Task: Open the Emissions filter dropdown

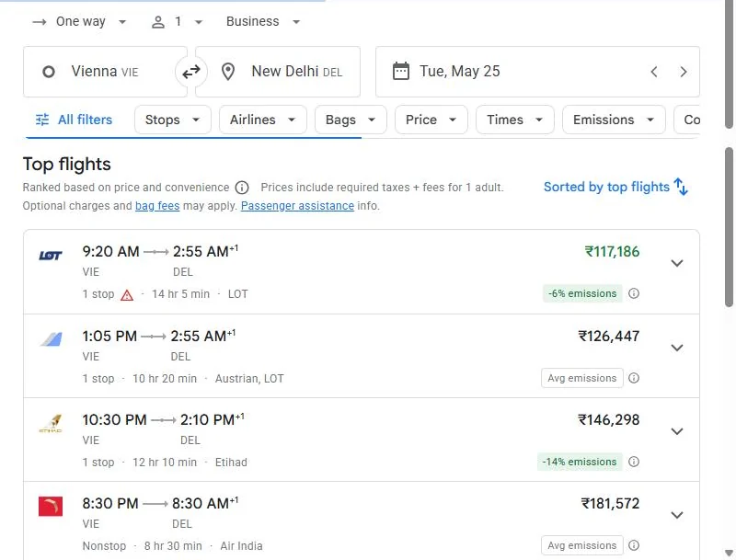Action: pos(614,120)
